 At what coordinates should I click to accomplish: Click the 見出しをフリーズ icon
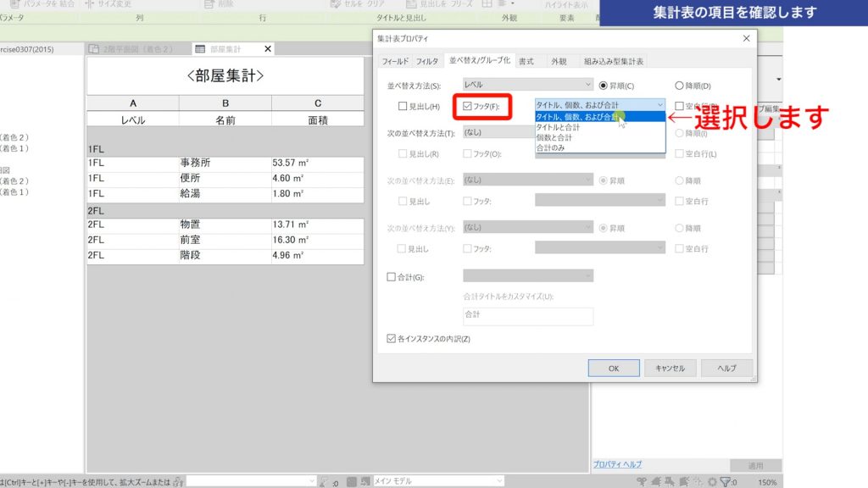coord(412,4)
